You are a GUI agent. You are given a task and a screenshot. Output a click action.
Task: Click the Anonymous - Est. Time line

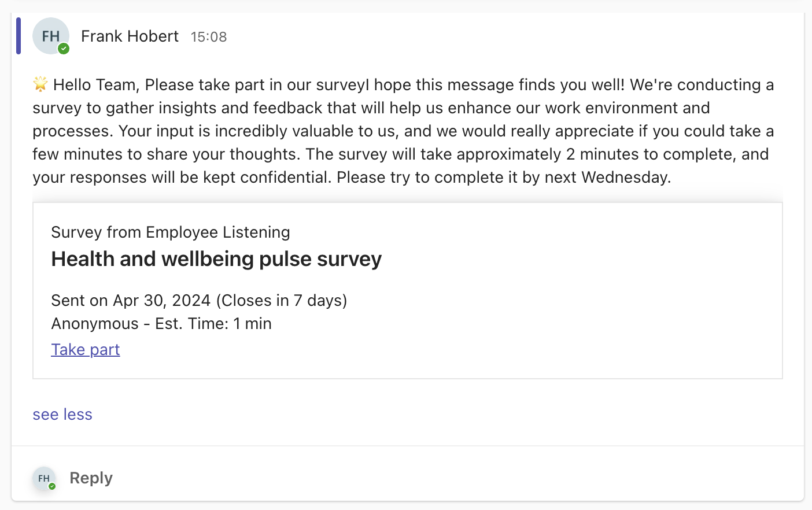pos(161,324)
